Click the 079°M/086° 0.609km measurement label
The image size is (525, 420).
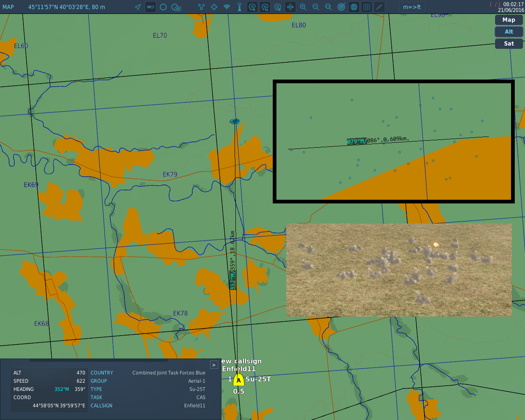[378, 140]
